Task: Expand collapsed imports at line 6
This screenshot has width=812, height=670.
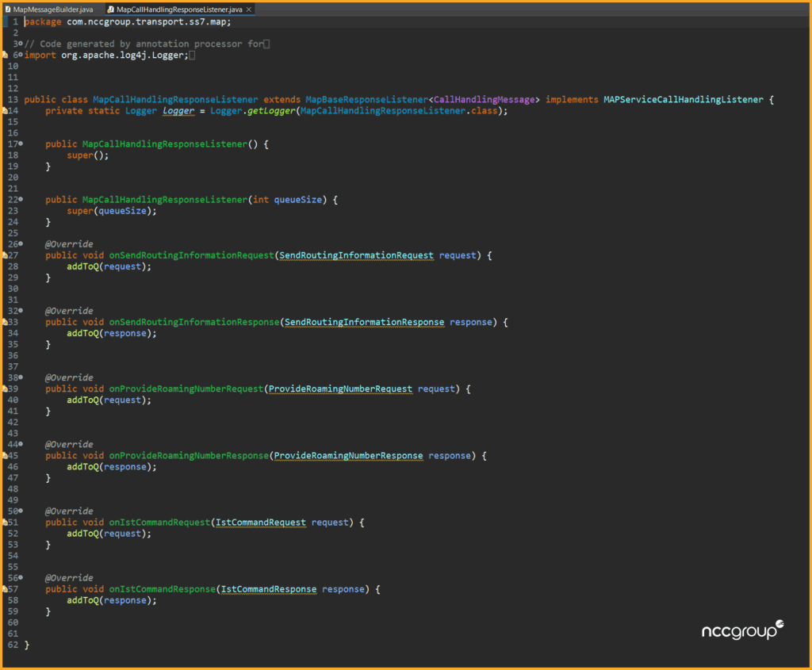Action: tap(21, 56)
